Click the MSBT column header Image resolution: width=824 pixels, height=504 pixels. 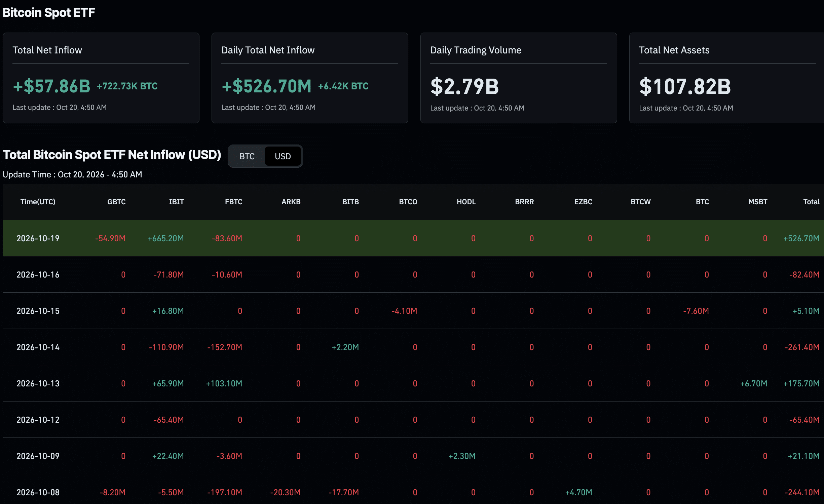point(758,202)
